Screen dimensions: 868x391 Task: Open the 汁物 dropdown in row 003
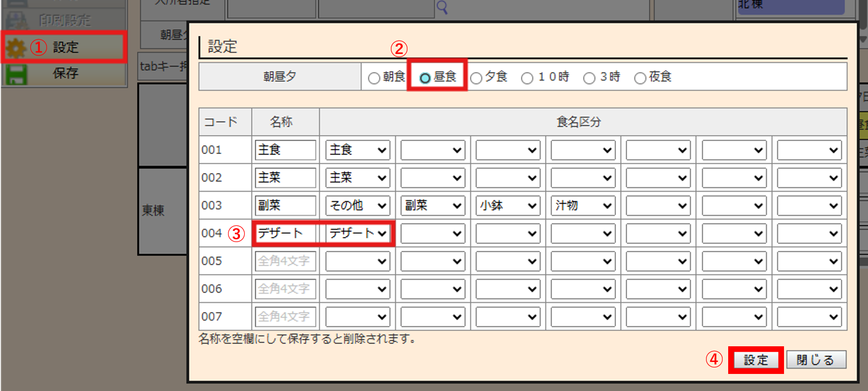click(583, 206)
